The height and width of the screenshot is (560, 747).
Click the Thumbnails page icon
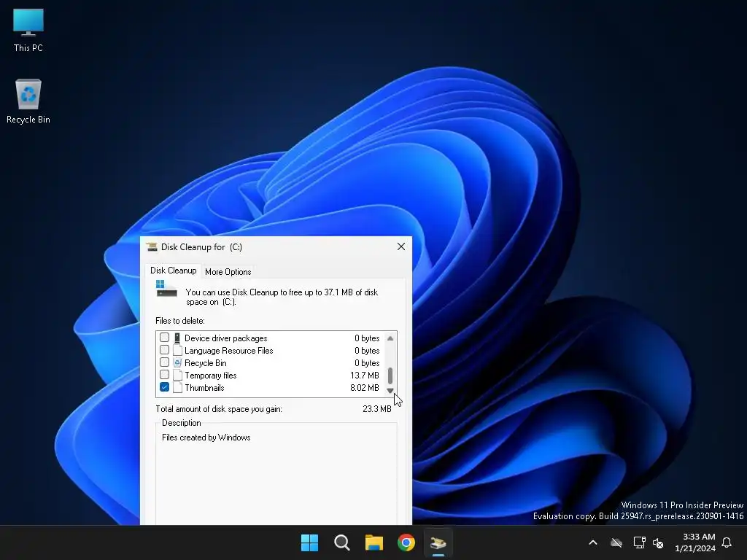point(177,388)
